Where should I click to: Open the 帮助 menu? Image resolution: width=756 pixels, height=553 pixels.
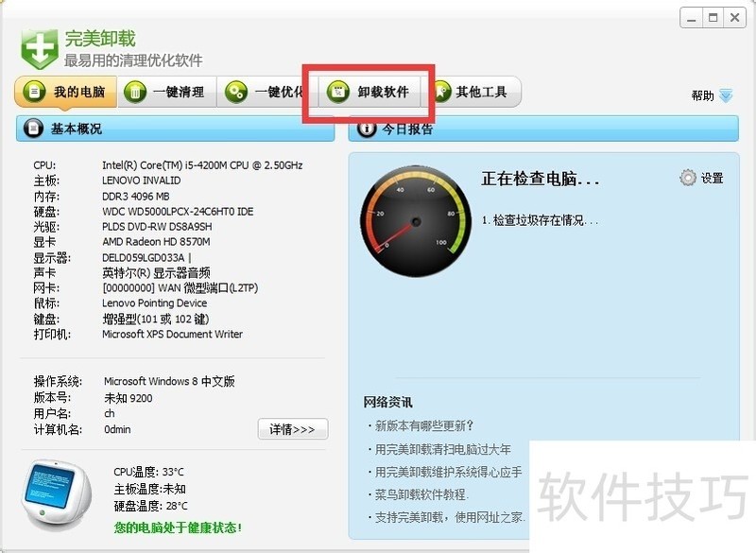702,95
